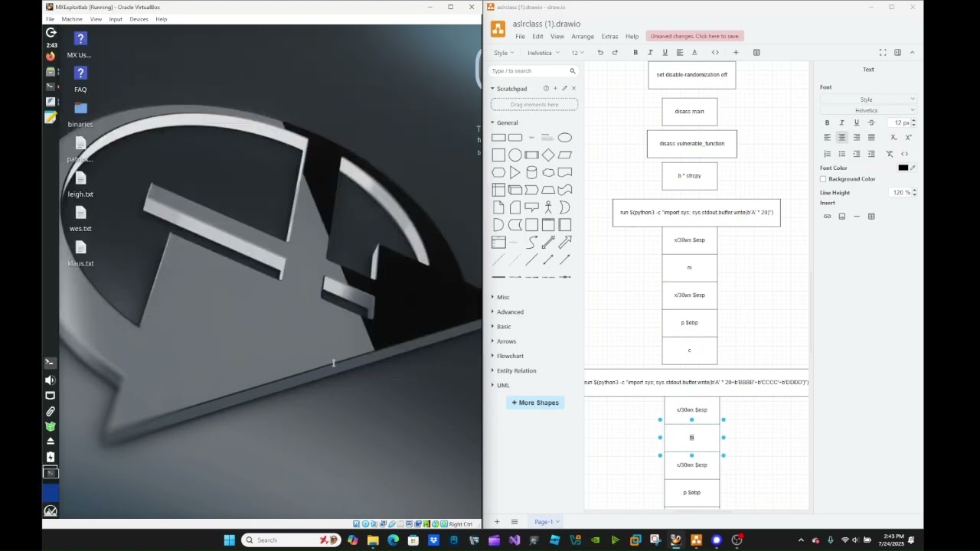Open klaus.txt on the VM desktop
Image resolution: width=980 pixels, height=551 pixels.
coord(80,254)
